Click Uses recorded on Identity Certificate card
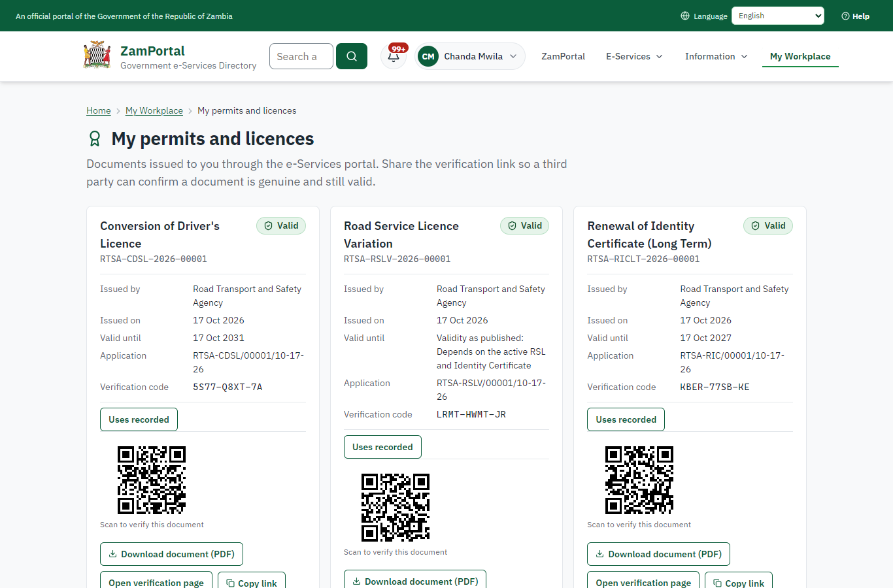The image size is (893, 588). point(626,419)
